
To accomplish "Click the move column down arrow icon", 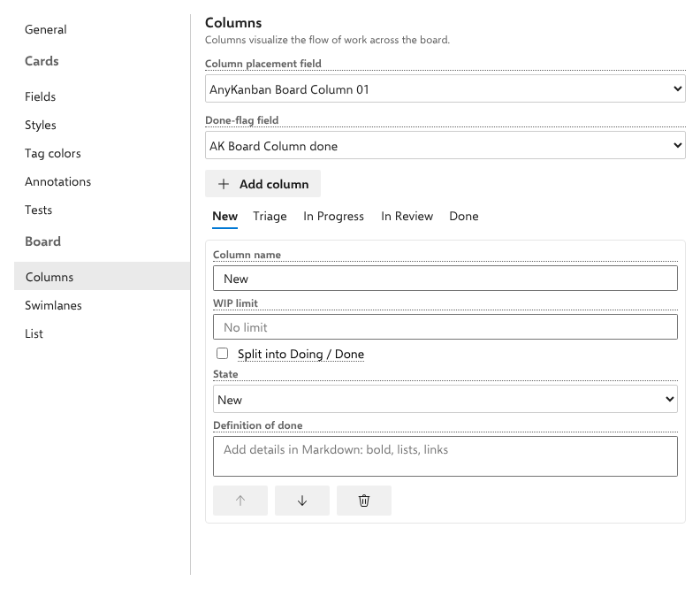I will (302, 501).
